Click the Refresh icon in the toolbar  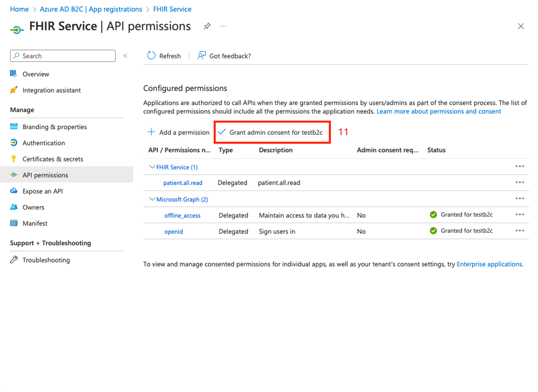[151, 56]
